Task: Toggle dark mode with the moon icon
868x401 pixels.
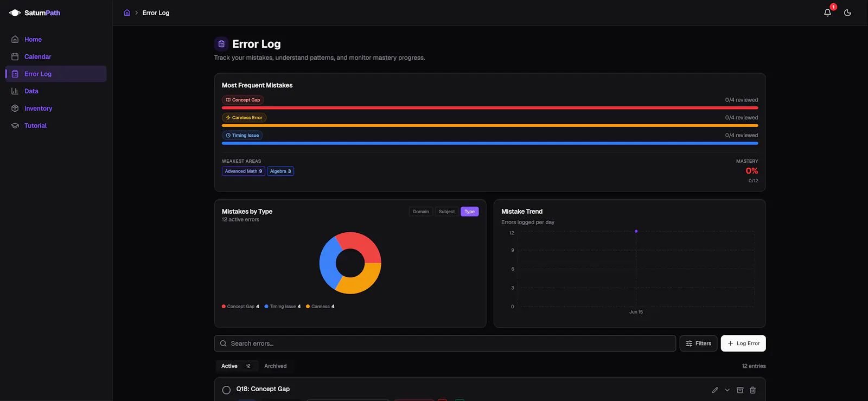Action: point(847,12)
